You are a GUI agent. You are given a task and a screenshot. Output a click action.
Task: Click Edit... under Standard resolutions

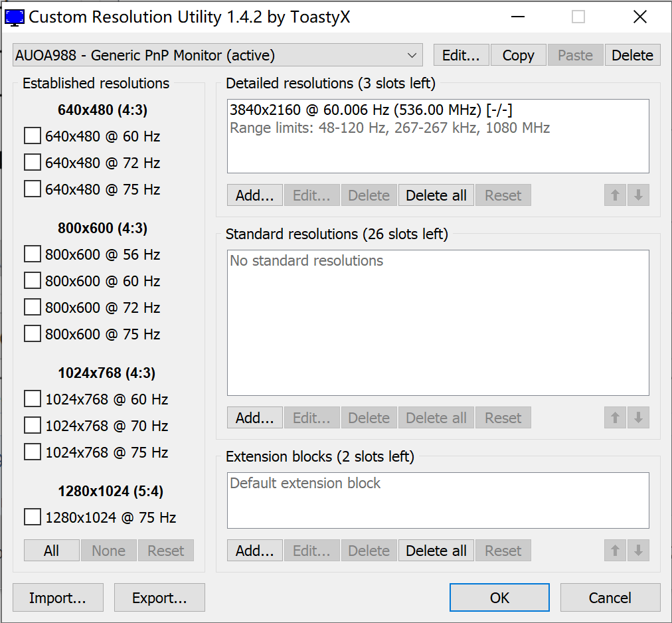(x=312, y=418)
